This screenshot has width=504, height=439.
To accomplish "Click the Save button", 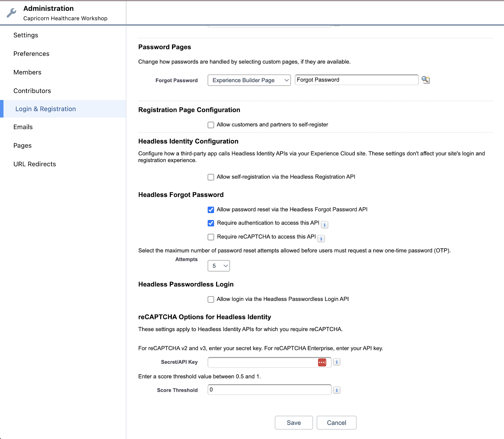I will [x=293, y=423].
